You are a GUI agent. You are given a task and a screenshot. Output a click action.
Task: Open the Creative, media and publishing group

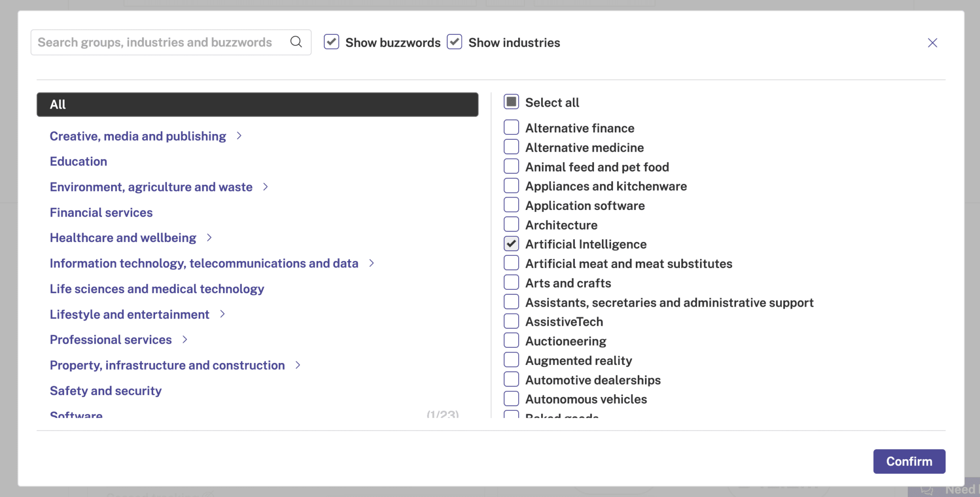coord(138,136)
